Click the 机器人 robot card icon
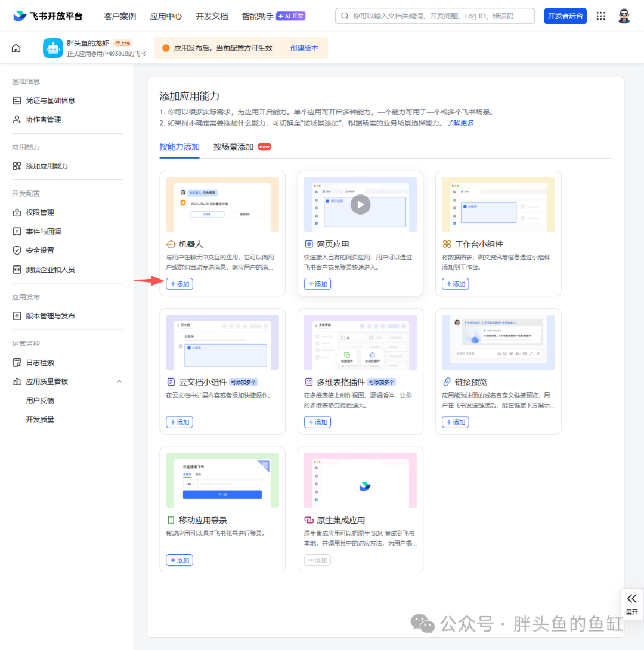This screenshot has width=644, height=650. tap(171, 244)
